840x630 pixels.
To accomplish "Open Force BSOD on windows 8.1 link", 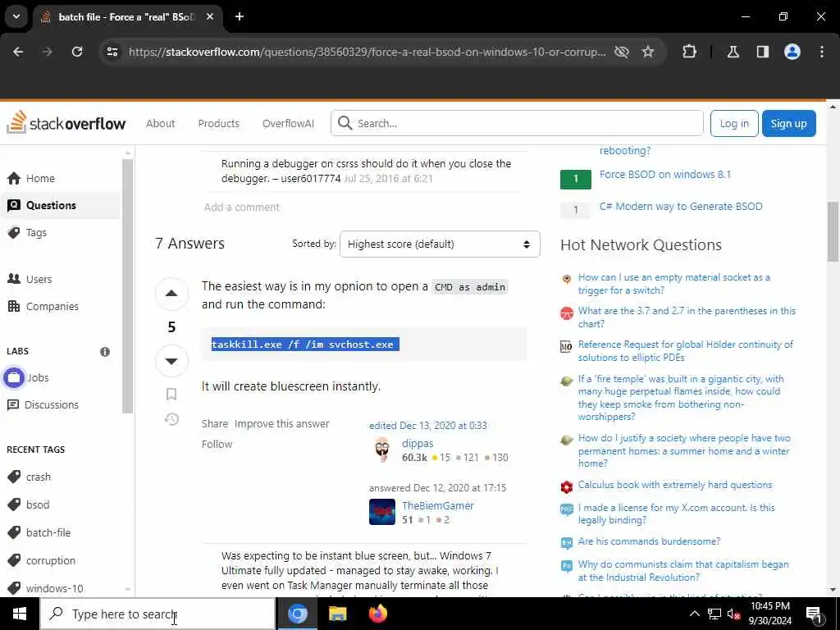I will click(664, 174).
